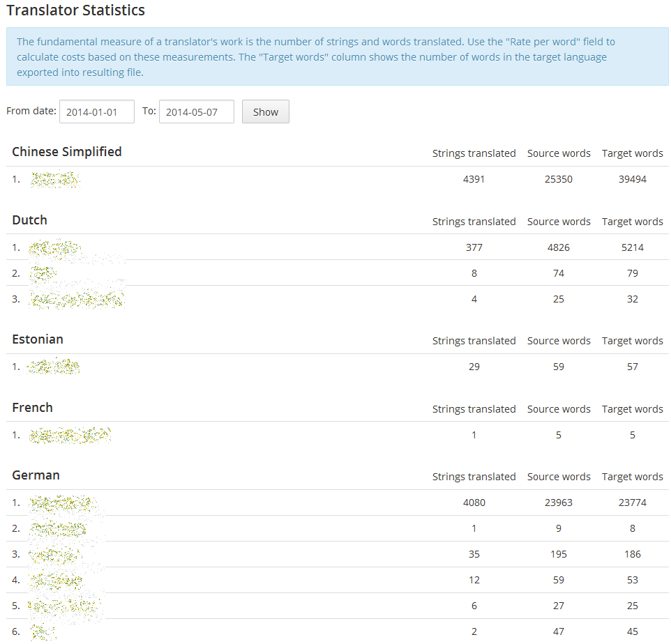Open the blurred Chinese Simplified translator name
671x644 pixels.
tap(55, 180)
